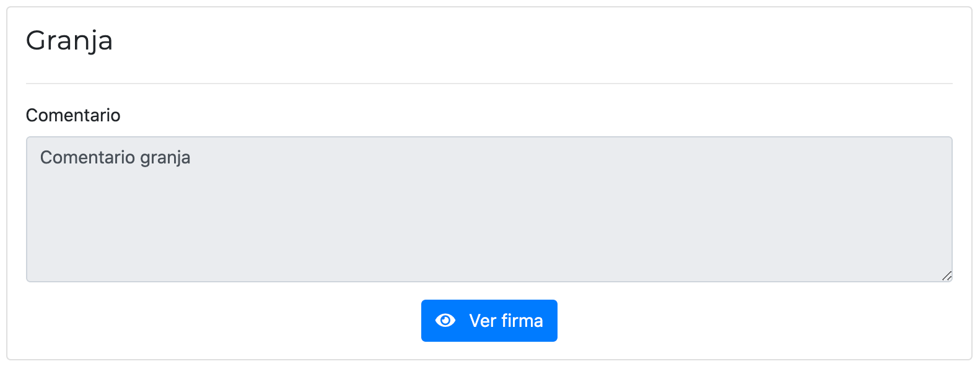Click the Granja card title text
Viewport: 980px width, 369px height.
click(x=69, y=41)
